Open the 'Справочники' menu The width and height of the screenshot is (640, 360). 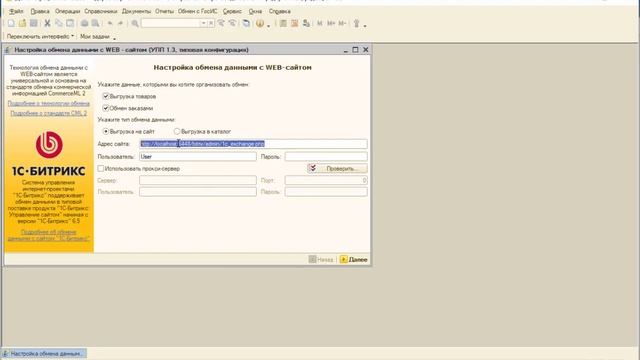coord(101,11)
